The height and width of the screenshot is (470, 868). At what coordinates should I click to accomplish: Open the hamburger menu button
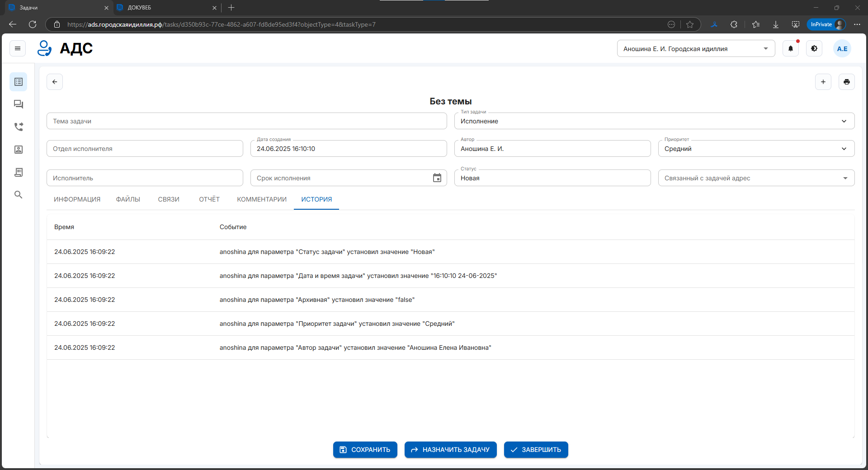click(18, 48)
